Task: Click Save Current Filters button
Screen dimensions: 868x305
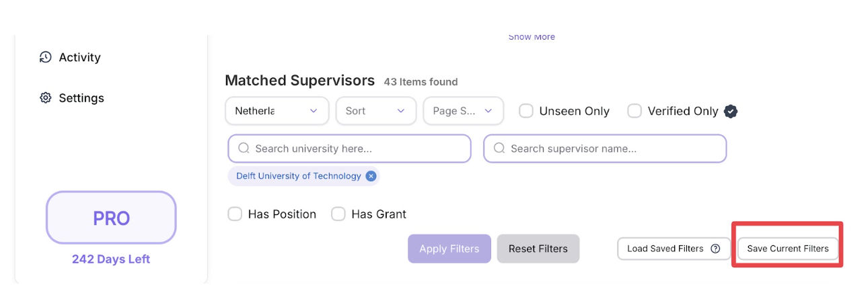Action: 788,249
